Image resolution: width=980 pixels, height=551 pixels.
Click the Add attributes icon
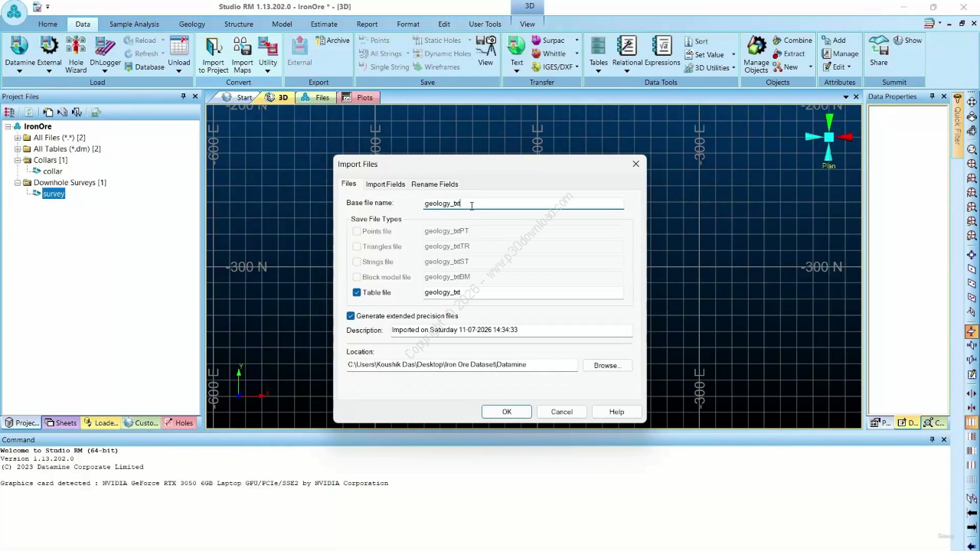(833, 41)
